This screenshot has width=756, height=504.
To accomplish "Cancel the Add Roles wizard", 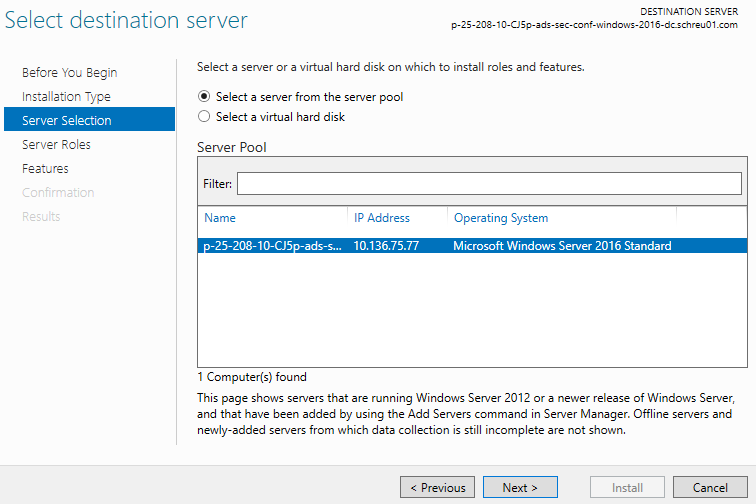I will click(709, 488).
